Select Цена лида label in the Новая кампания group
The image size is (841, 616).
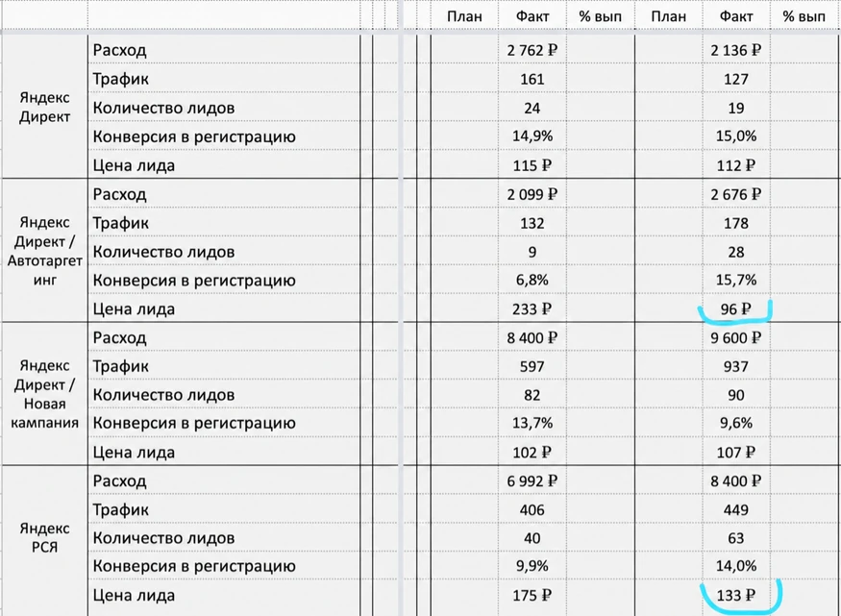click(134, 453)
